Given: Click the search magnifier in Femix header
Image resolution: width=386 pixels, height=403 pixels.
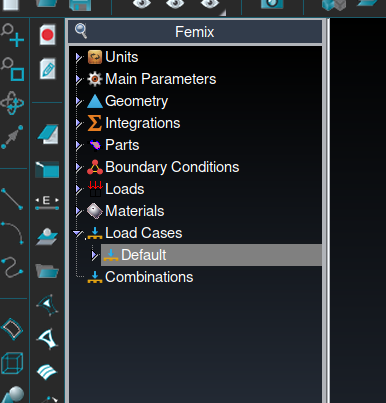Looking at the screenshot, I should (x=81, y=31).
